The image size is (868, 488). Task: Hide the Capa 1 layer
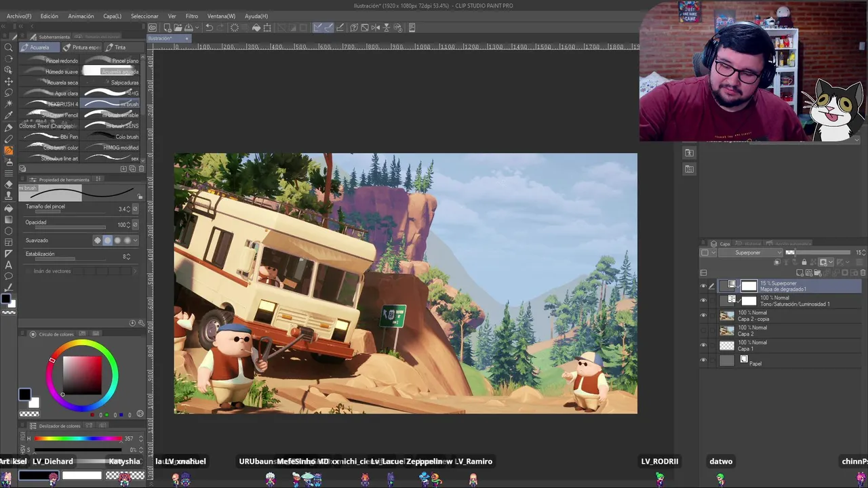(703, 346)
